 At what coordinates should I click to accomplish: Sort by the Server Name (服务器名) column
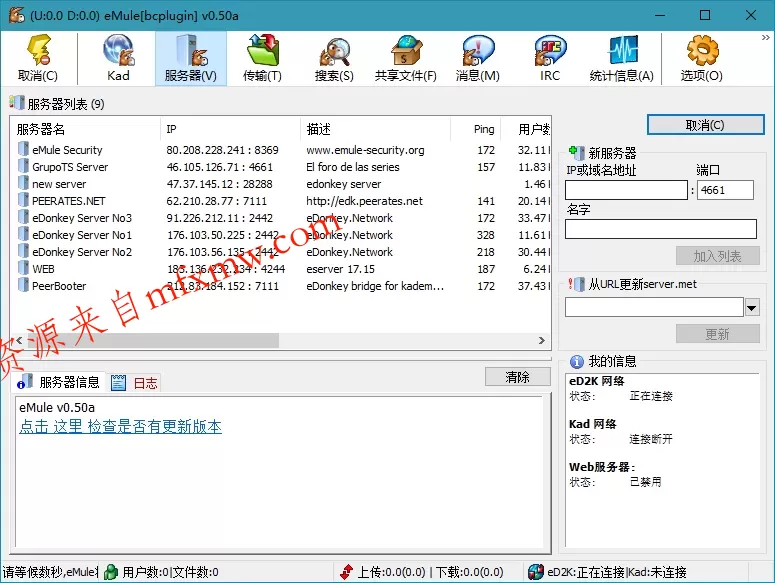[x=86, y=129]
